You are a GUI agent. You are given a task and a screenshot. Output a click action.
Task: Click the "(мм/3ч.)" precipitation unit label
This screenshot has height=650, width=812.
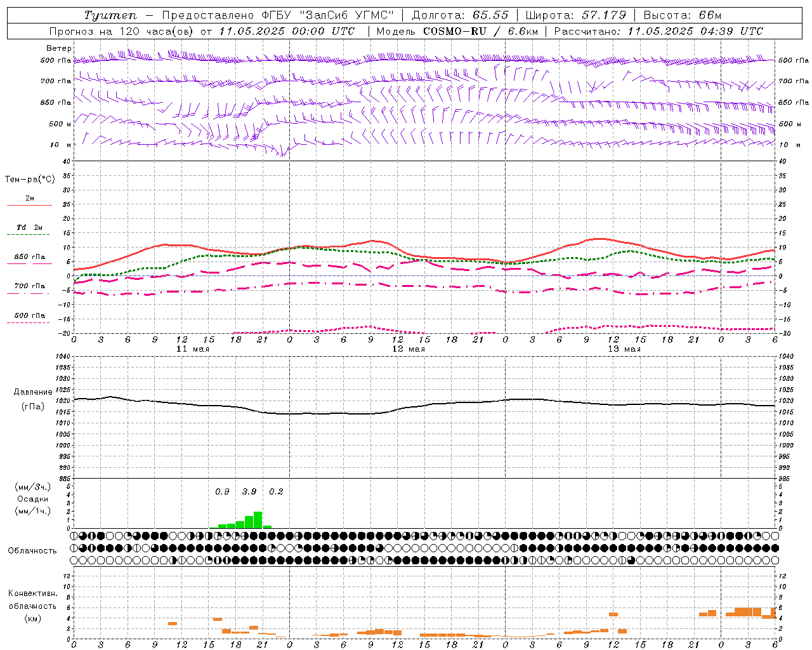[x=33, y=487]
